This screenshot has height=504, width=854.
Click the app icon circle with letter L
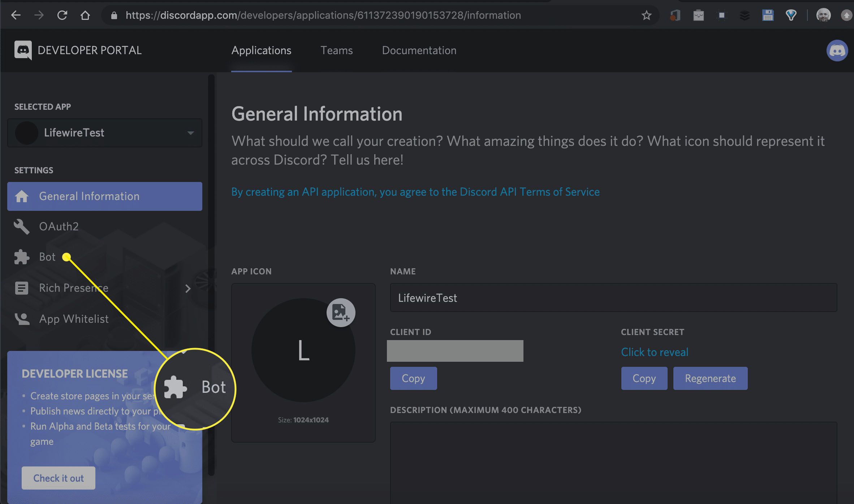pyautogui.click(x=303, y=350)
